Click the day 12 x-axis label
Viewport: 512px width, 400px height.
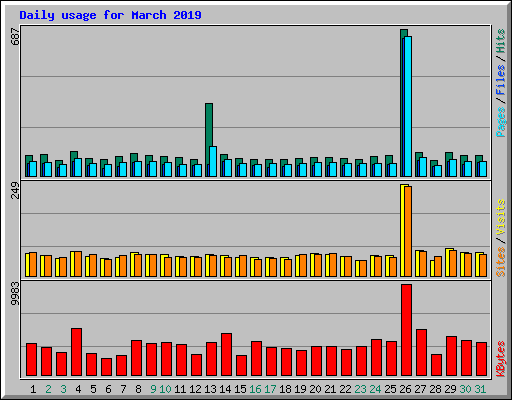click(195, 389)
